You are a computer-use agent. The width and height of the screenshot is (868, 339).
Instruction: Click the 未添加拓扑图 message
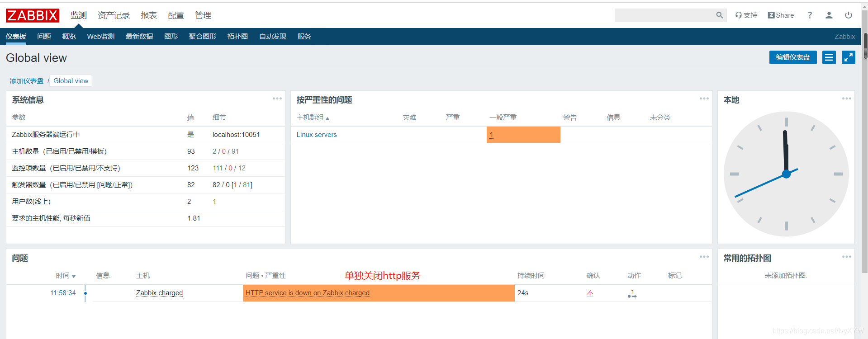pos(786,276)
